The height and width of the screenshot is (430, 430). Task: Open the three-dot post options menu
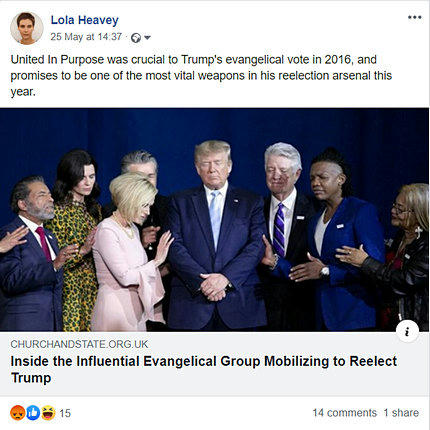click(414, 17)
